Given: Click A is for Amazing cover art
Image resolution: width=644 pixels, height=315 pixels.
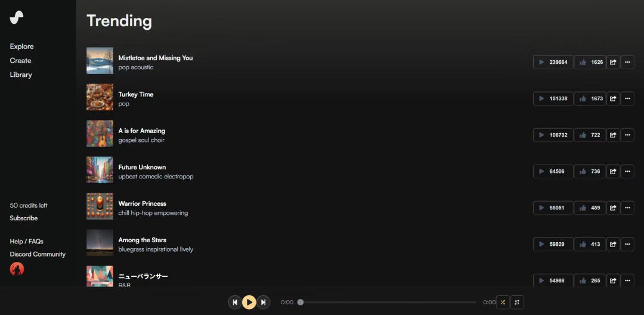Looking at the screenshot, I should click(x=100, y=134).
